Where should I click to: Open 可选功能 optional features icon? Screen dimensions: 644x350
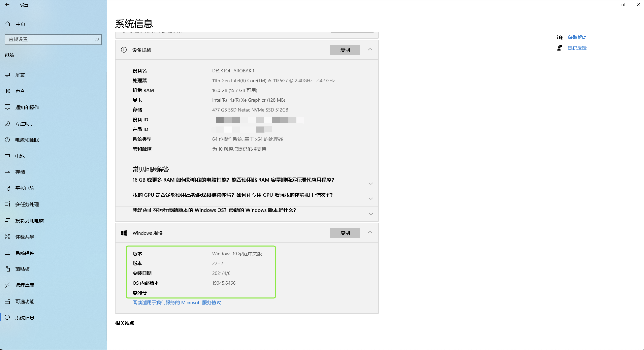click(x=8, y=301)
